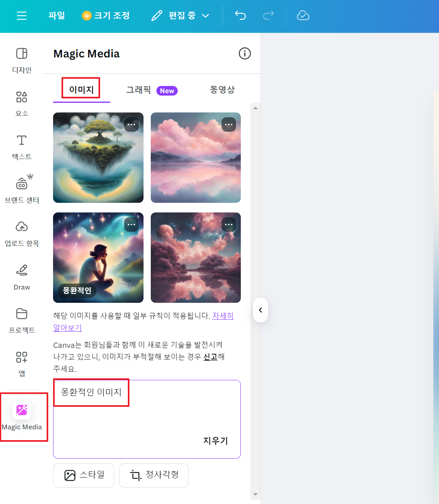The height and width of the screenshot is (504, 439).
Task: Select the moon and pink trees image
Action: coord(196,257)
